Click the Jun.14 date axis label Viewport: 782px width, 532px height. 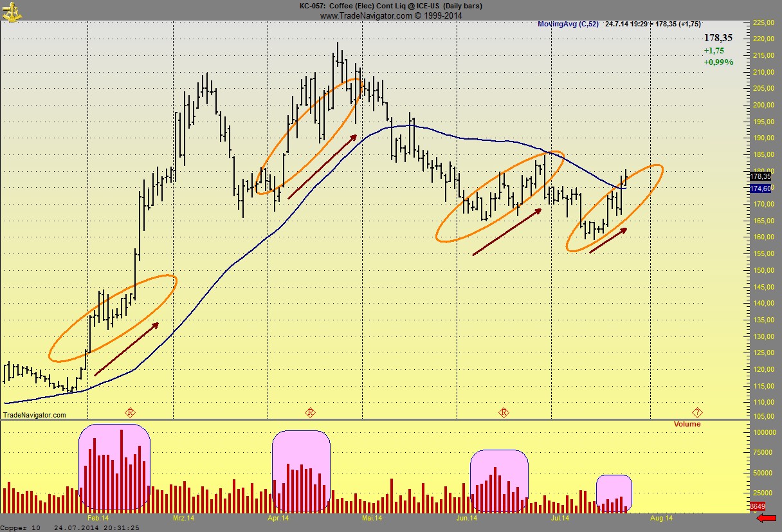(467, 518)
